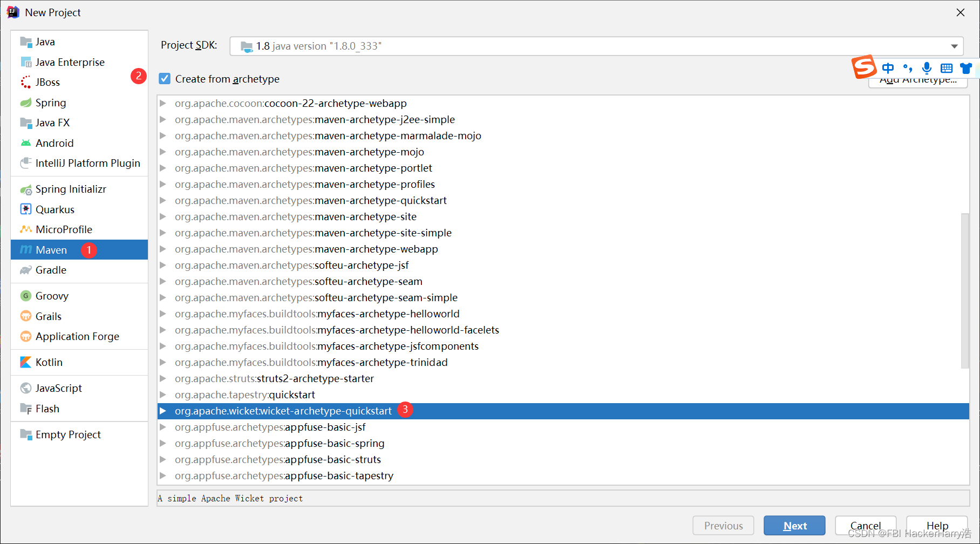Select Kotlin project type

click(79, 362)
